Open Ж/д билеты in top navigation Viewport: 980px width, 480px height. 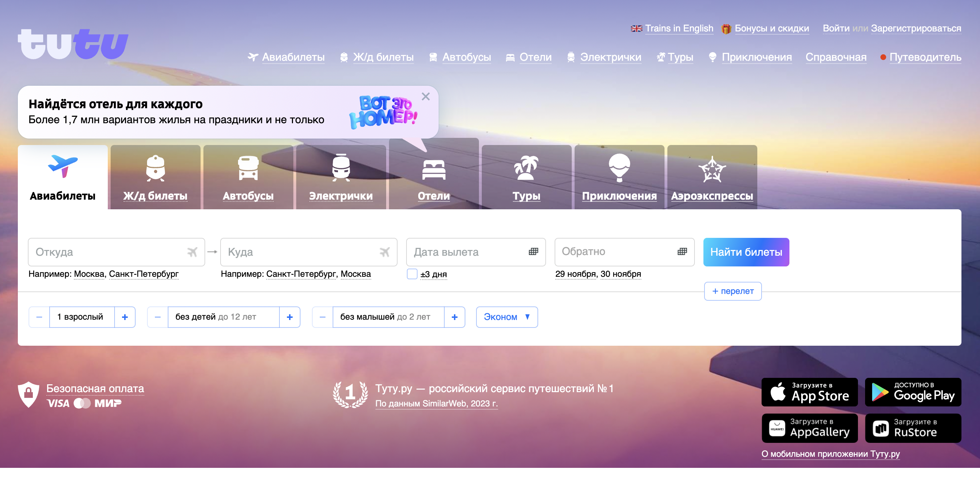383,57
